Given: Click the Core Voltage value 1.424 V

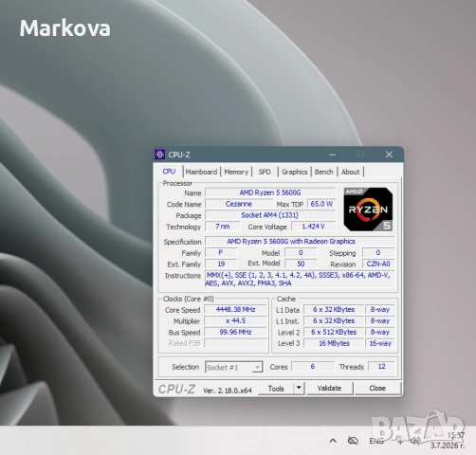Looking at the screenshot, I should coord(313,227).
